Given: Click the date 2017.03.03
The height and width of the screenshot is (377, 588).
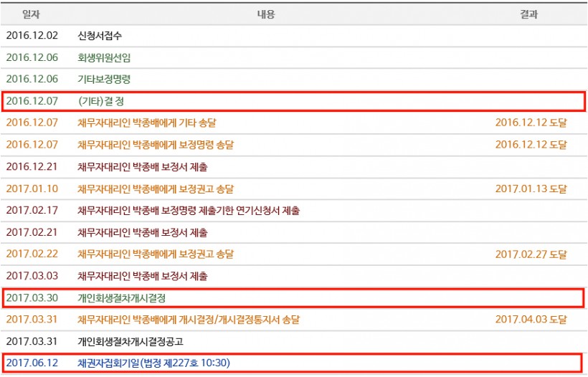Looking at the screenshot, I should click(x=32, y=276).
